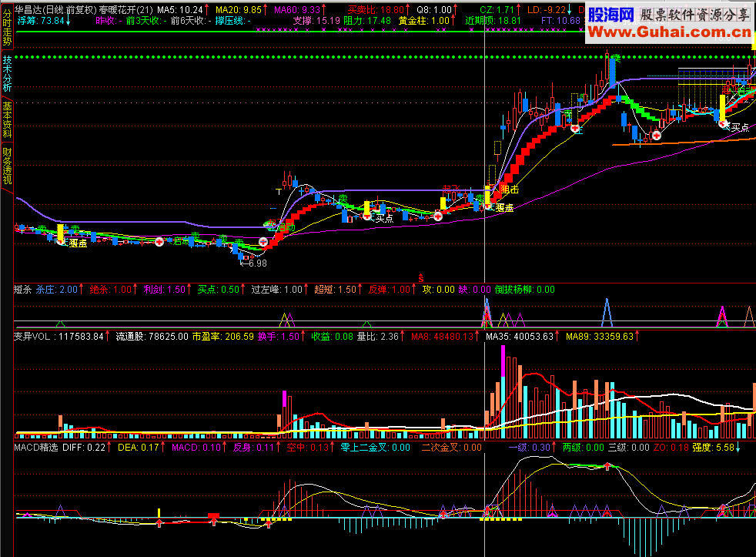This screenshot has height=557, width=756.
Task: Click the magenta triangle signal in the 短杀 panel
Action: tap(722, 316)
